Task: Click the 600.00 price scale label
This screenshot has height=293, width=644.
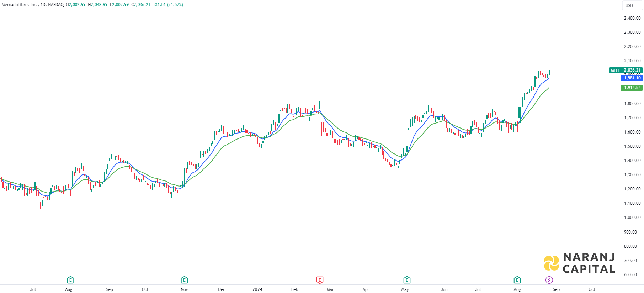Action: (630, 274)
